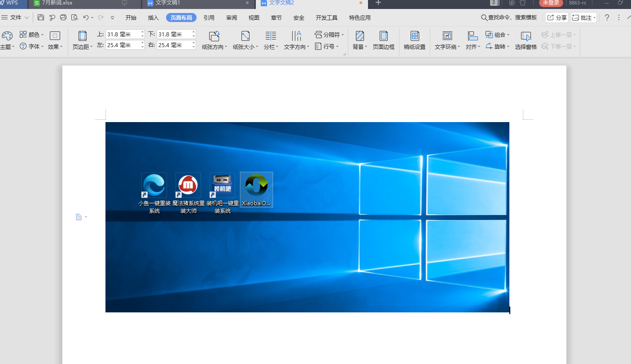
Task: Open the 主题 theme palette
Action: click(x=7, y=40)
